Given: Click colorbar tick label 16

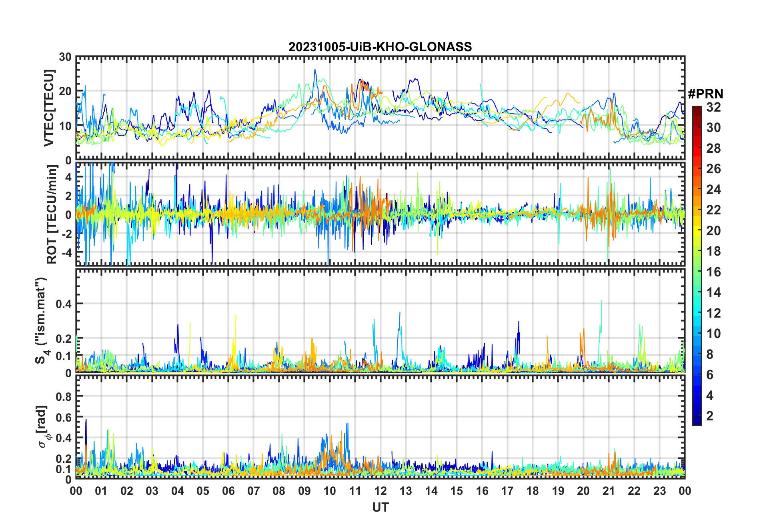Looking at the screenshot, I should [713, 272].
